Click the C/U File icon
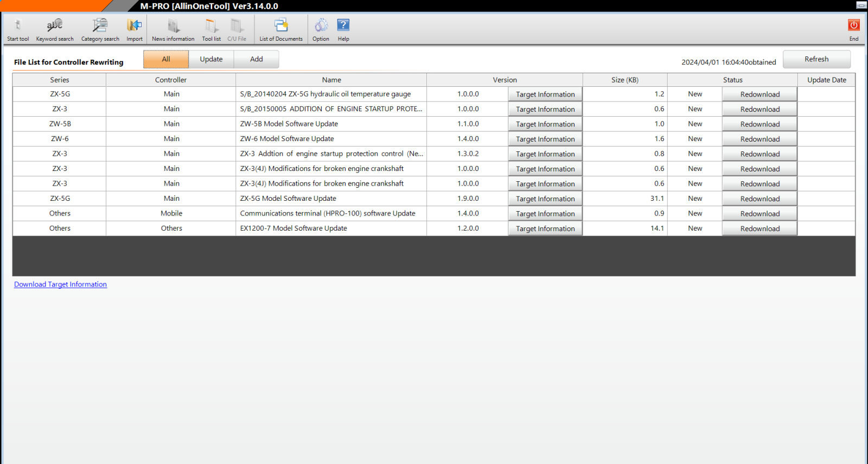 (237, 29)
